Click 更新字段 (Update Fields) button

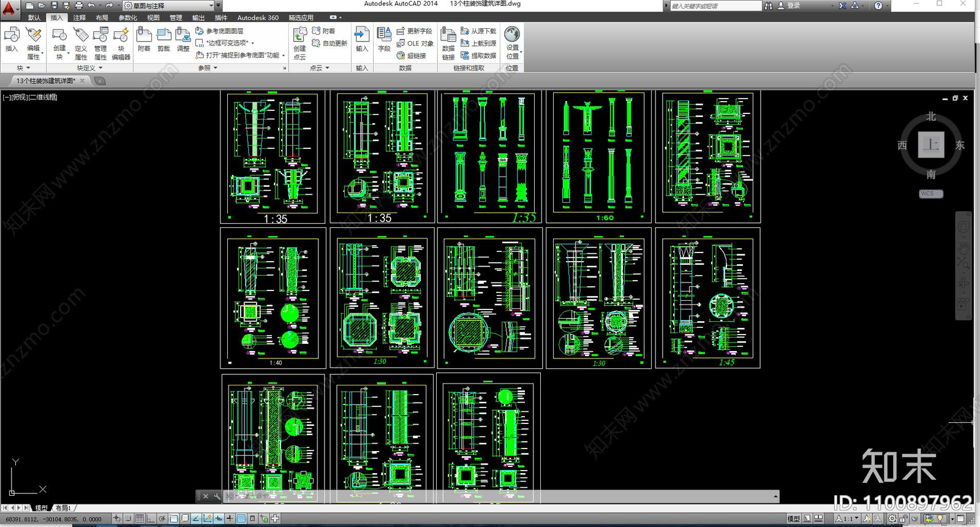click(414, 31)
